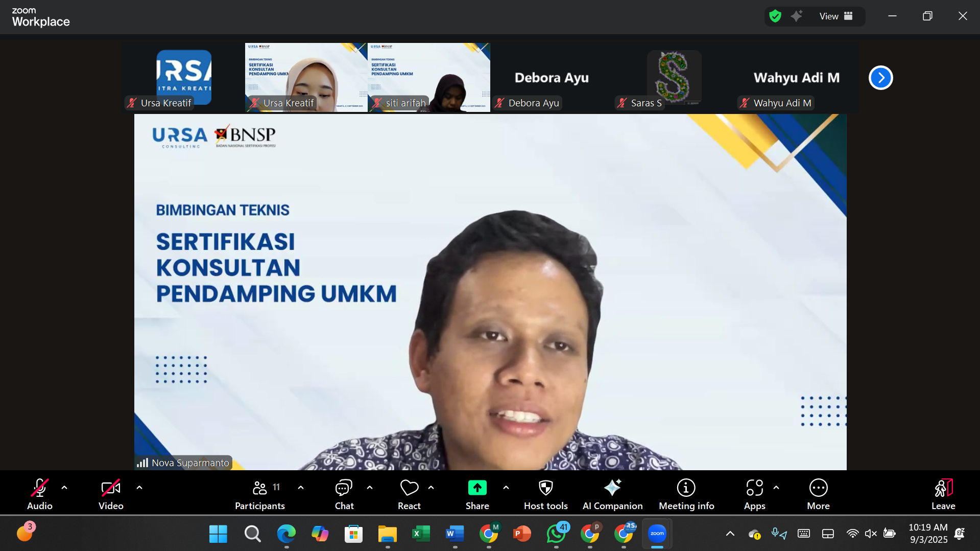Open WhatsApp from the taskbar
The image size is (980, 551).
point(556,534)
